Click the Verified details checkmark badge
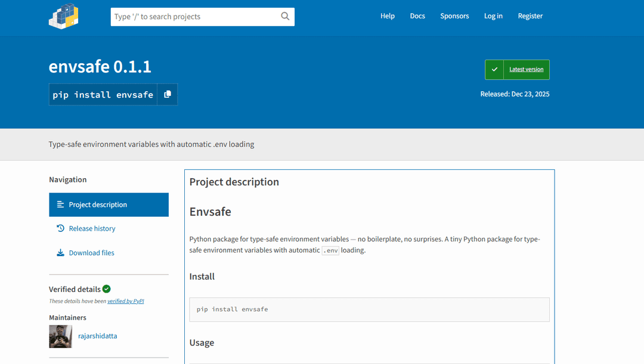644x364 pixels. tap(107, 289)
